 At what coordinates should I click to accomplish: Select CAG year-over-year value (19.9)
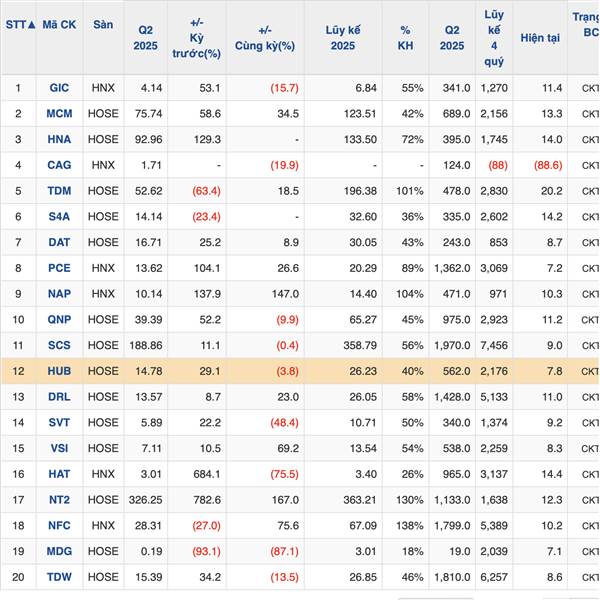(284, 165)
